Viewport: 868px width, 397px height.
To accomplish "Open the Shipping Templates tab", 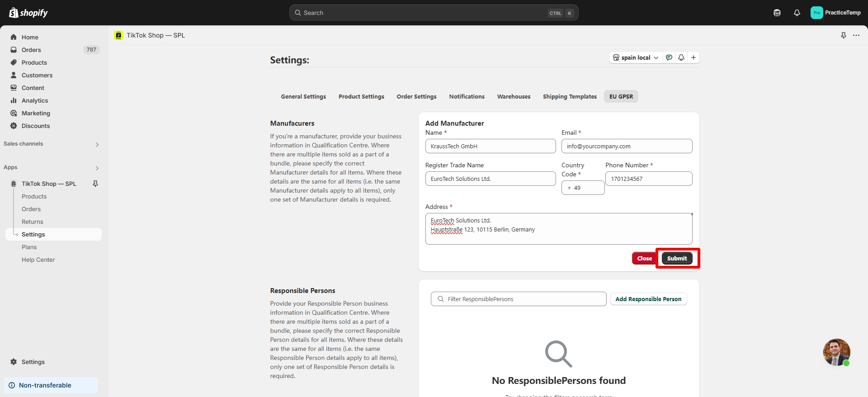I will (x=570, y=96).
